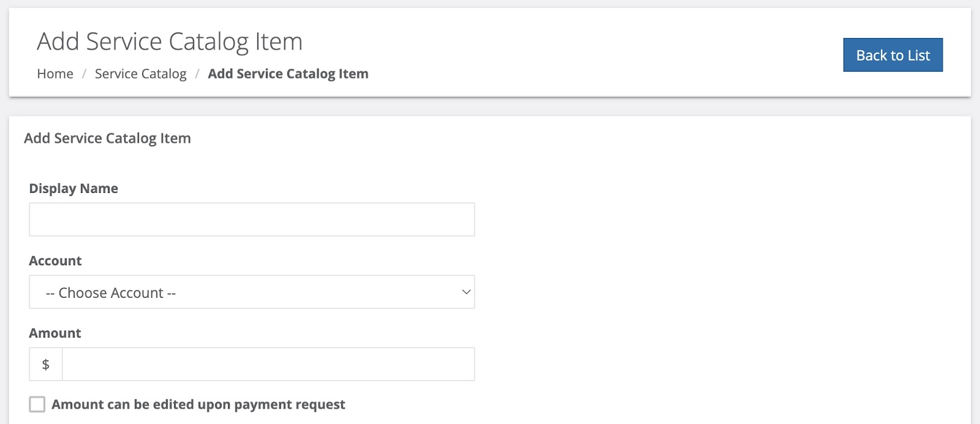This screenshot has height=424, width=980.
Task: Click the bold Add Service Catalog Item breadcrumb
Action: [x=288, y=74]
